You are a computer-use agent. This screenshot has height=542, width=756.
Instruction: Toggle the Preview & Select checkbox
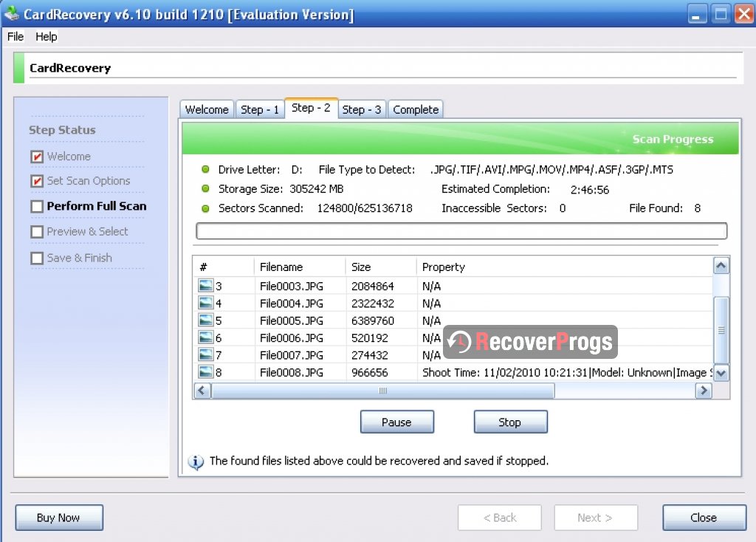tap(37, 232)
